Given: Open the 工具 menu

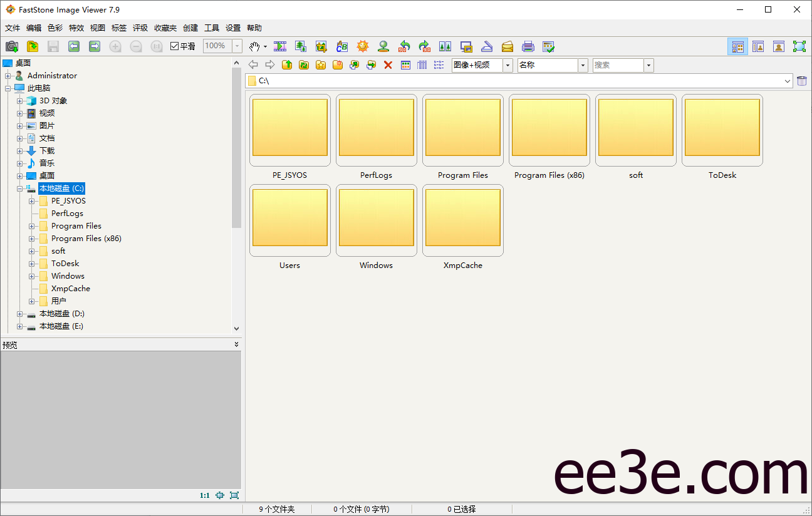Looking at the screenshot, I should (x=214, y=28).
